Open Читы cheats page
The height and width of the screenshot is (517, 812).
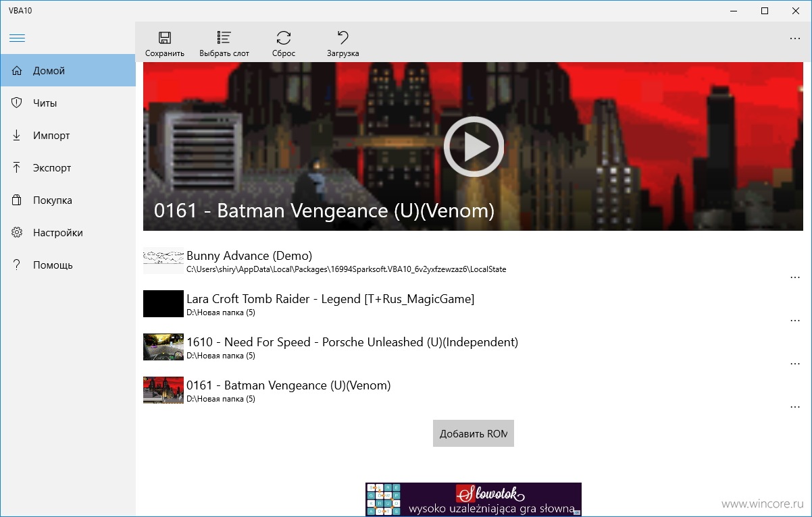pos(68,103)
